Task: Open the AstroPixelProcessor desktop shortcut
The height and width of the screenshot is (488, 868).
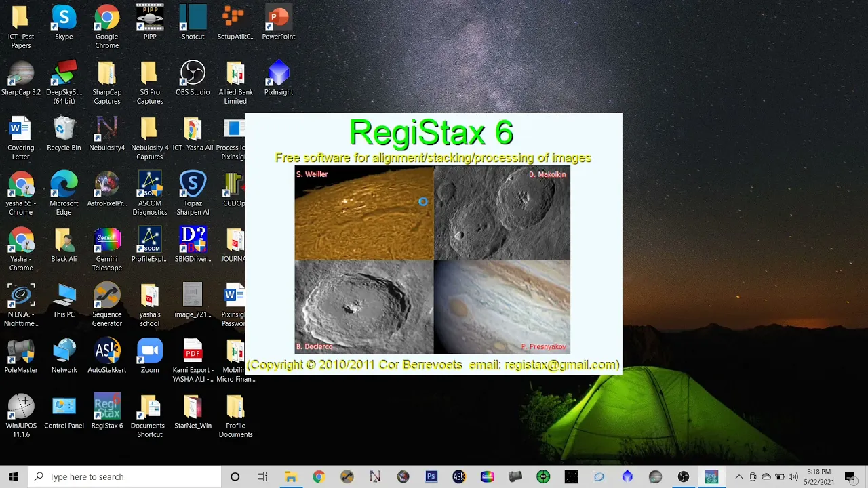Action: click(106, 188)
